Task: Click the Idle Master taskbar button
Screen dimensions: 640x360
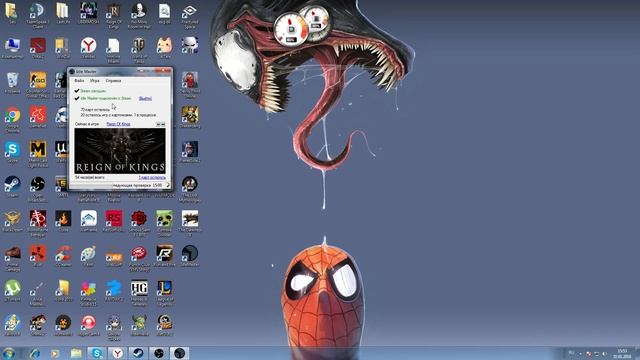Action: pos(180,353)
